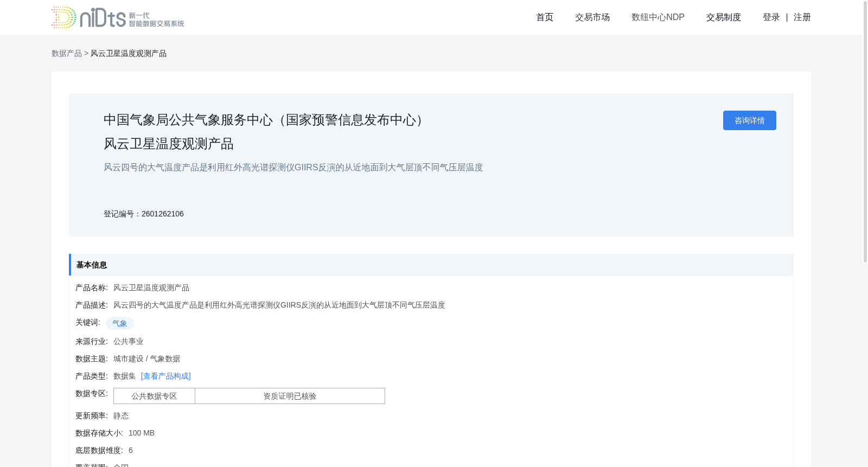868x467 pixels.
Task: Click the heading 中国气象局公共气象服务中心
Action: 266,120
